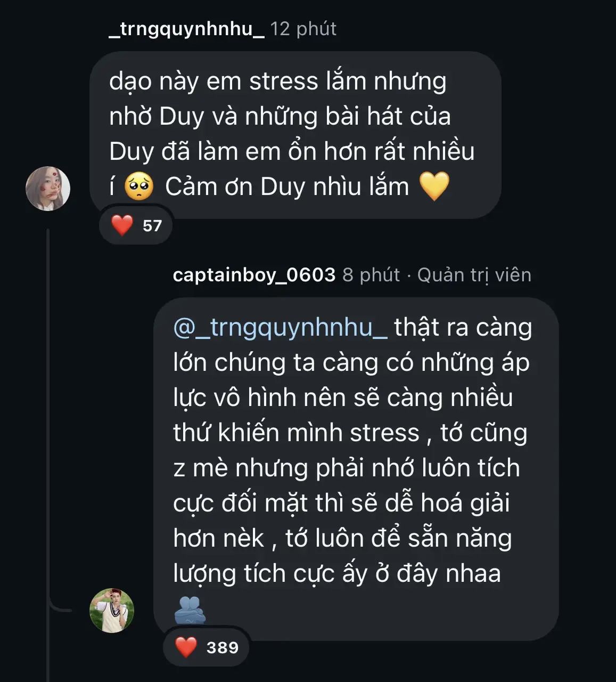
Task: Tap the pleading face emoji in comment
Action: [x=139, y=186]
